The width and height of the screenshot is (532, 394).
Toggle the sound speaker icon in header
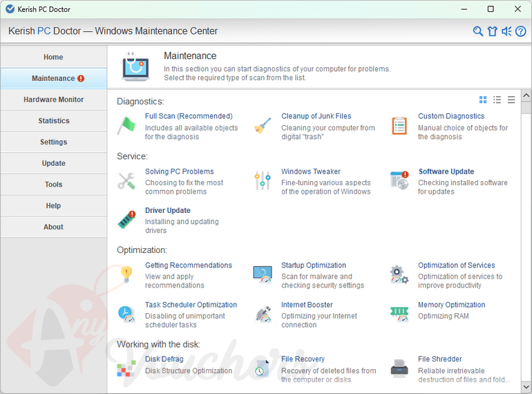click(x=506, y=31)
